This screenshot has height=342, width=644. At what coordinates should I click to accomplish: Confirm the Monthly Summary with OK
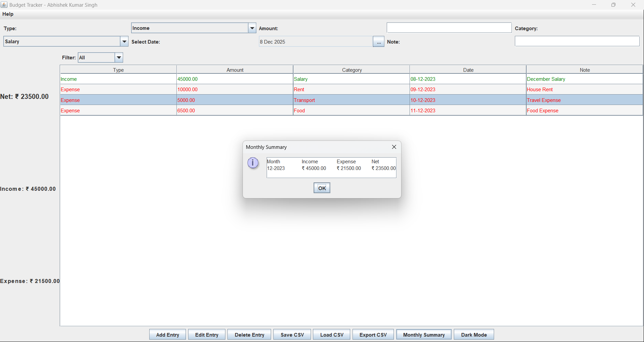click(322, 188)
